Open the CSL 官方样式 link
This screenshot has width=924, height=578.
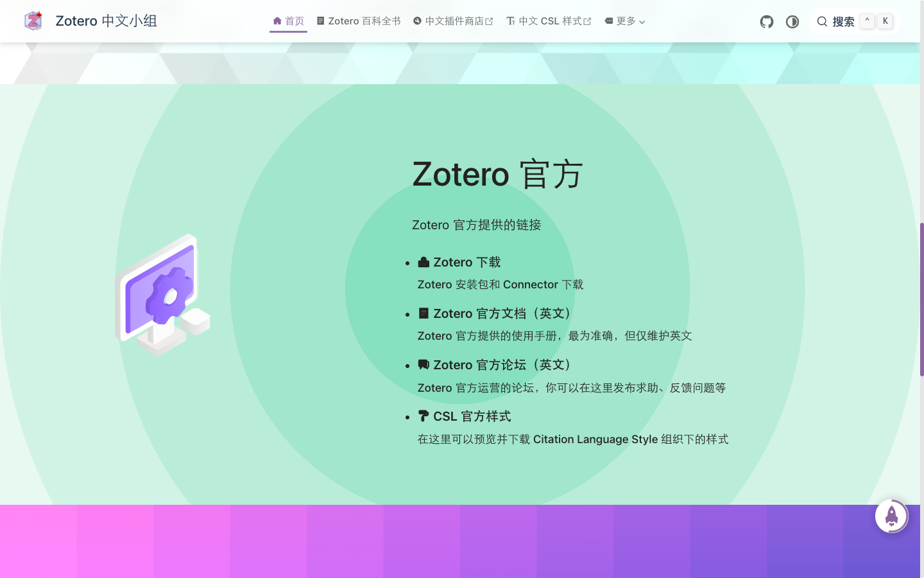(472, 416)
